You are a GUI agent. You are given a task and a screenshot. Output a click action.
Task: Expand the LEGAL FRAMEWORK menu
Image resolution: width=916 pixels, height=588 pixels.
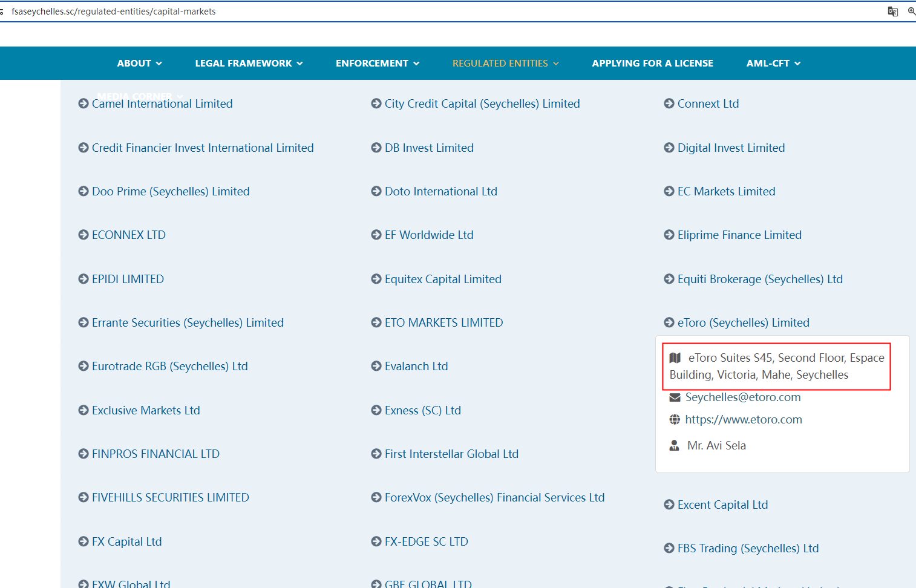[x=249, y=63]
